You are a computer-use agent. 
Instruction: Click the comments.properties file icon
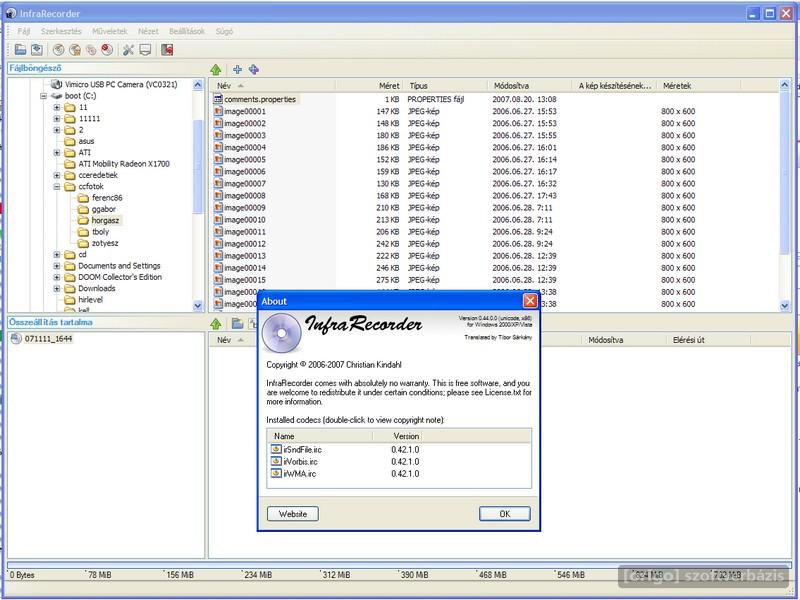click(218, 99)
